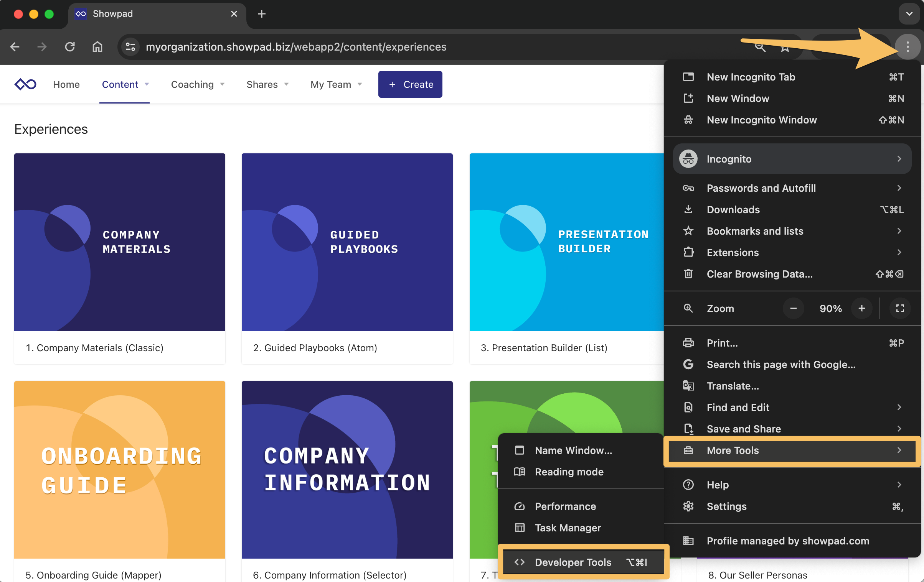Click the three-dot Chrome menu button
This screenshot has width=924, height=582.
coord(907,47)
